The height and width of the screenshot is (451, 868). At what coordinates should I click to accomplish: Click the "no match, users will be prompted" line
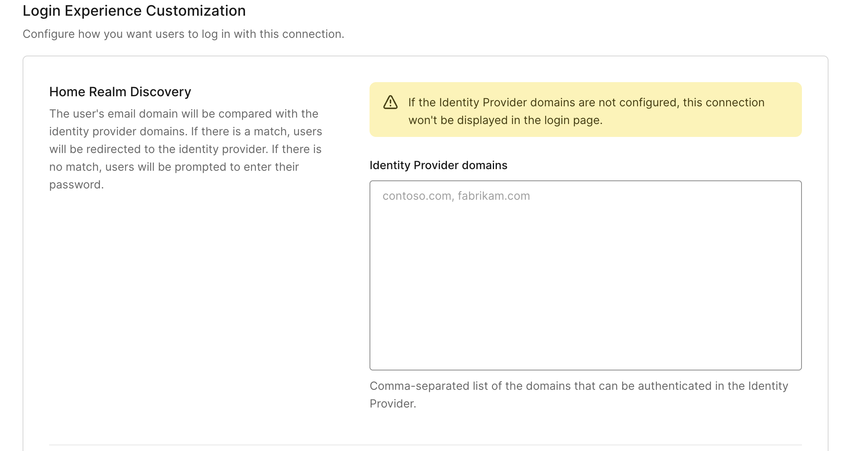[174, 167]
